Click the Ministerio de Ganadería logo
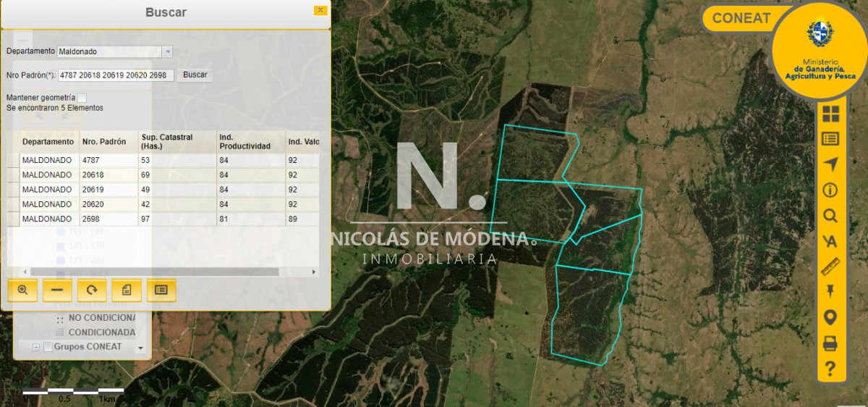Screen dimensions: 868x407 (820, 51)
